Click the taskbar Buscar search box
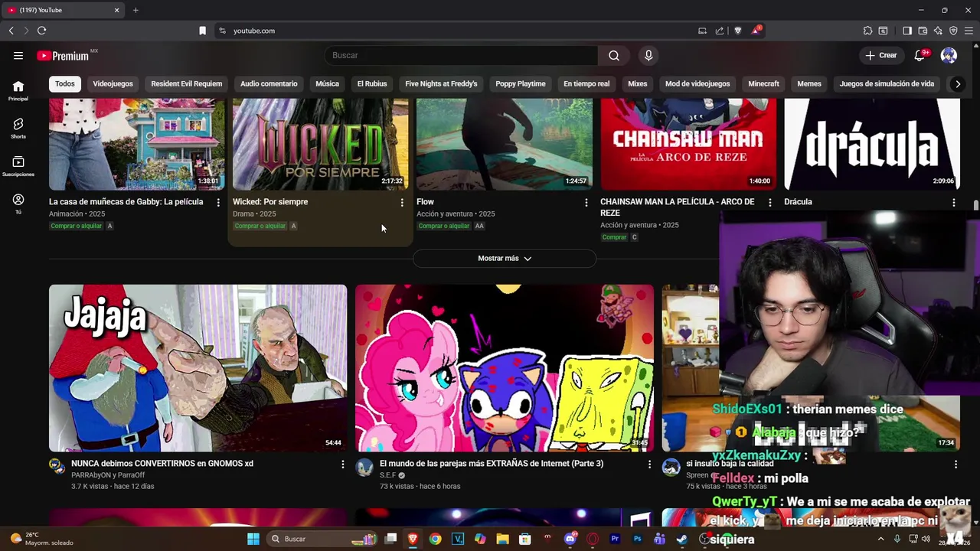 tap(322, 539)
